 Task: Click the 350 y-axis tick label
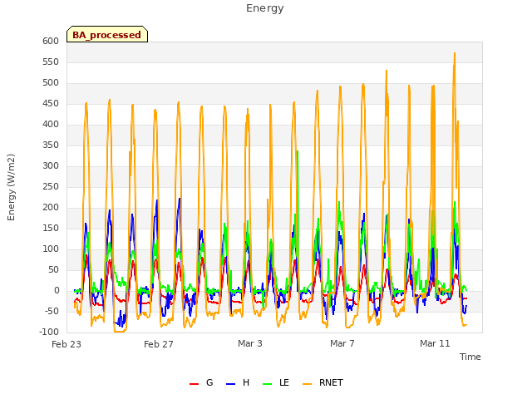tap(51, 145)
